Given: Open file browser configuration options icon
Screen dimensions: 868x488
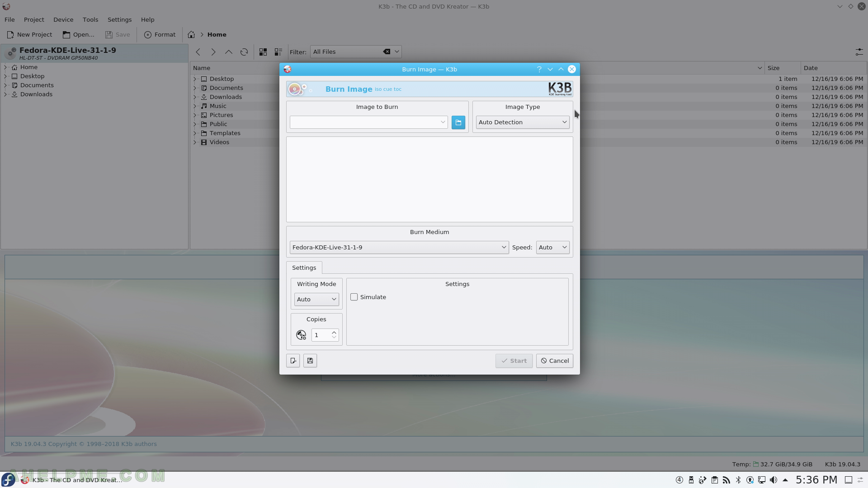Looking at the screenshot, I should (859, 52).
